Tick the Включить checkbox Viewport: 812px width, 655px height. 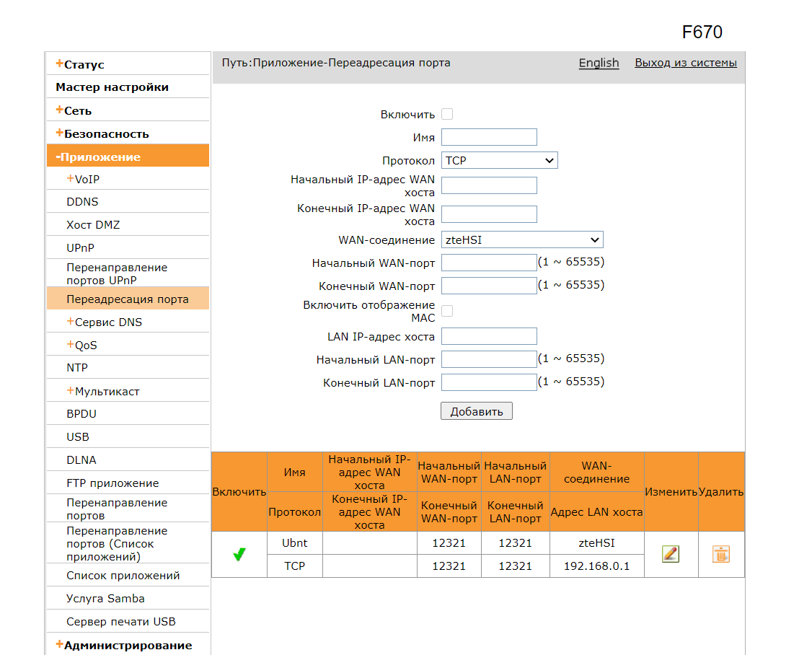pos(447,114)
